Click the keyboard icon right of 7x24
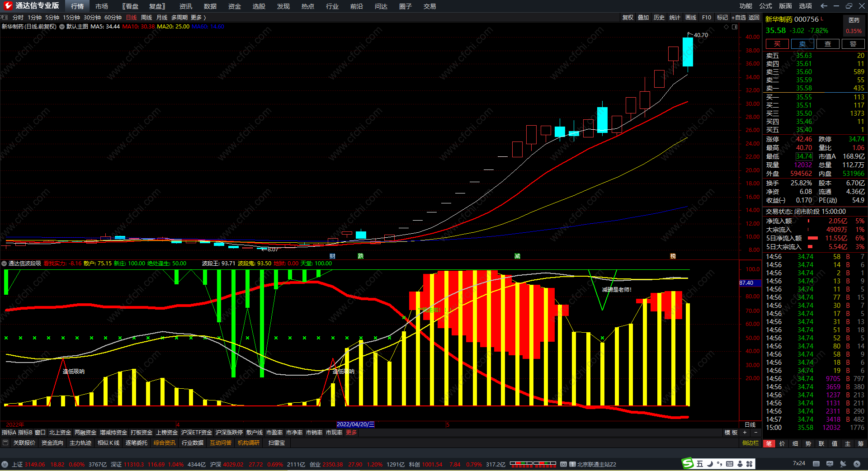Viewport: 868px width, 471px height. pos(816,464)
